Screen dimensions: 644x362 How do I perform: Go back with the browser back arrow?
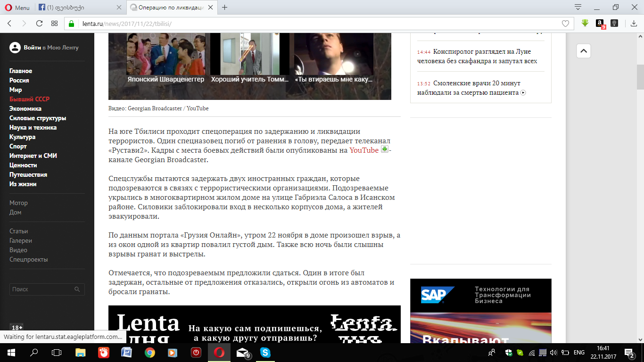coord(10,24)
